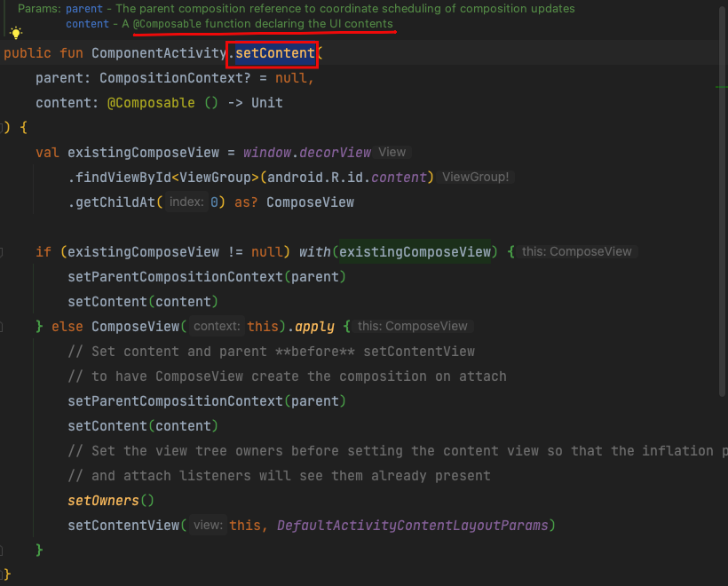The image size is (728, 586).
Task: Click the comment "// to have ComposeView create the composition"
Action: pyautogui.click(x=287, y=376)
